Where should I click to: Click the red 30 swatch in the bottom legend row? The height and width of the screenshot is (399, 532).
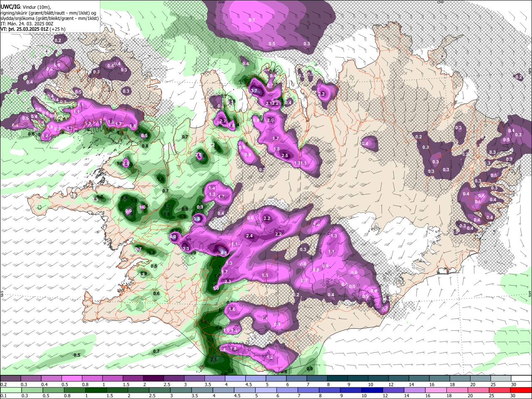(x=521, y=390)
